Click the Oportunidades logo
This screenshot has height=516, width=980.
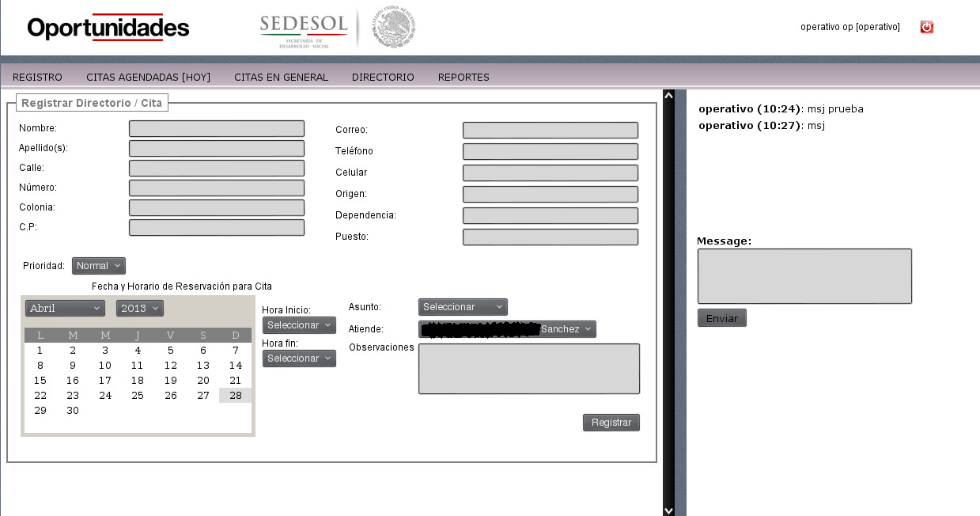(x=108, y=27)
